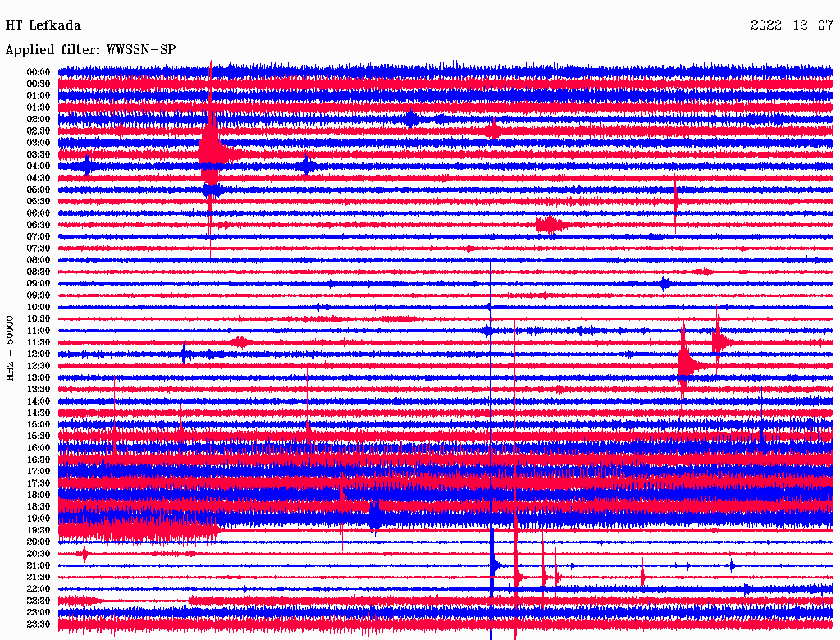This screenshot has width=840, height=640.
Task: Select the 07:30 time label
Action: point(38,249)
